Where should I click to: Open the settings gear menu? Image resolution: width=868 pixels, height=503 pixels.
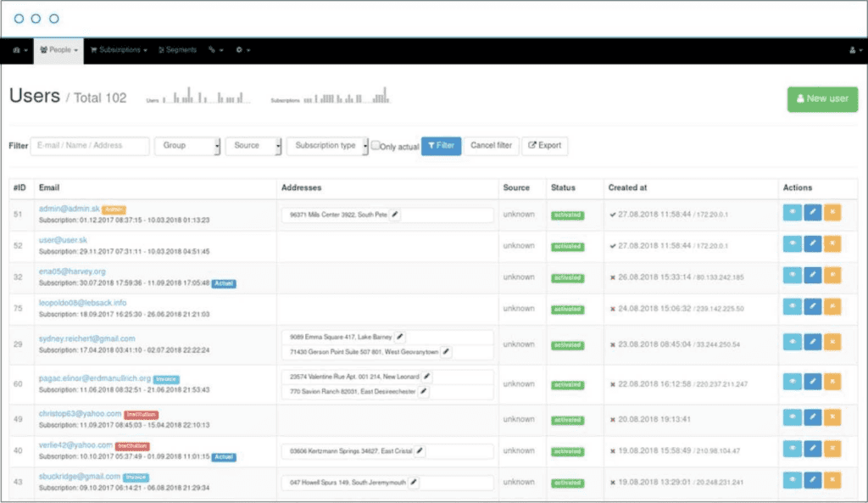coord(242,50)
